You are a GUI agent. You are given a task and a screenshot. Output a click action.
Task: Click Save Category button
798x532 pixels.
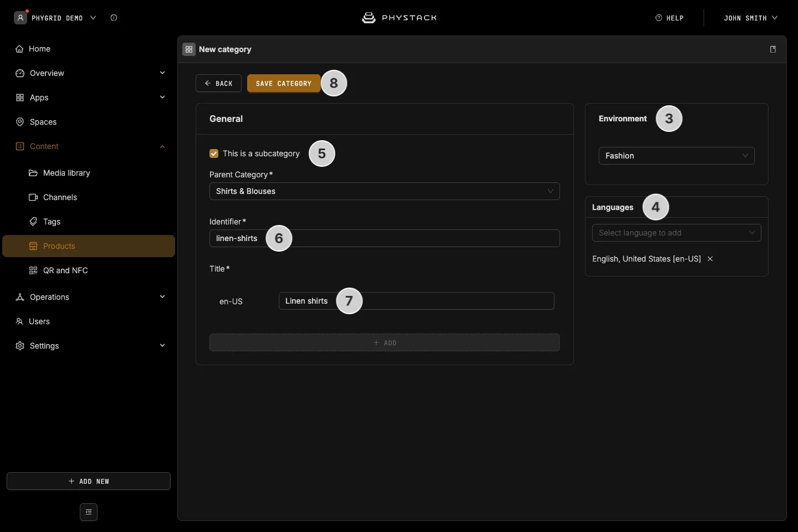click(x=284, y=83)
